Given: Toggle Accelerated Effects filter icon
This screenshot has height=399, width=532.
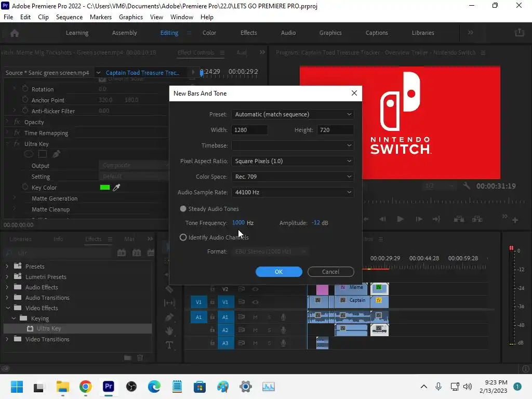Looking at the screenshot, I should tap(122, 253).
